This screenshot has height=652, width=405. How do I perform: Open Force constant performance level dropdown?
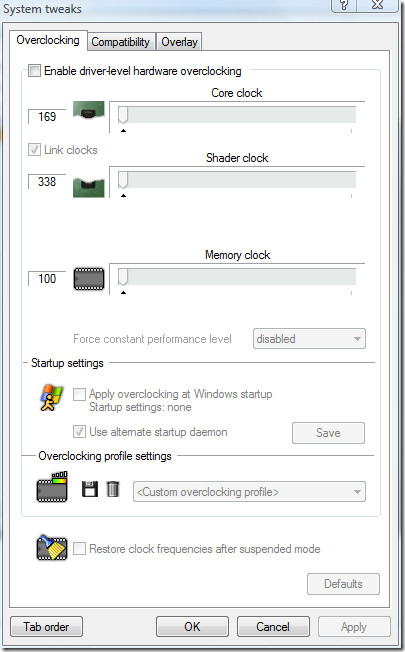(309, 338)
